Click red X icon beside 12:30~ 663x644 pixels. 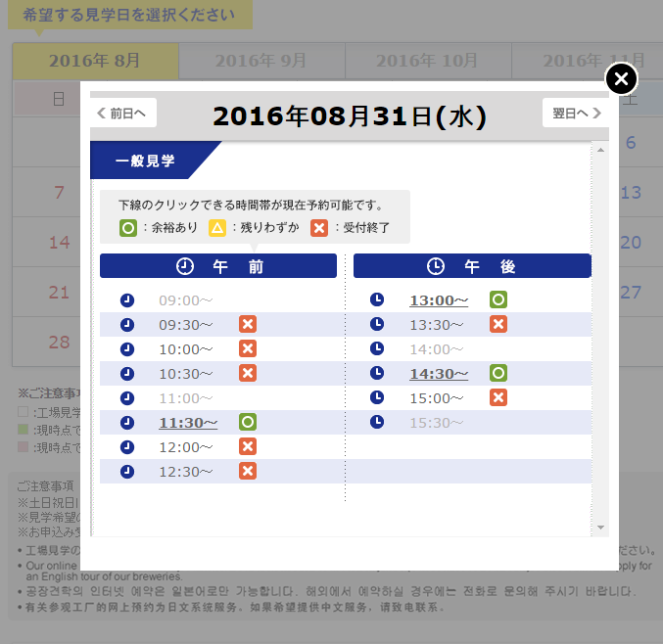pyautogui.click(x=248, y=471)
